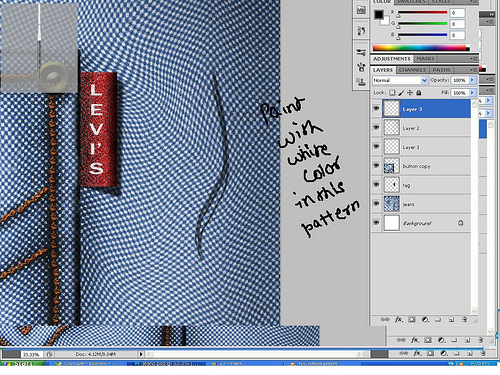The width and height of the screenshot is (500, 375).
Task: Open the Adjustments panel options menu
Action: (473, 59)
